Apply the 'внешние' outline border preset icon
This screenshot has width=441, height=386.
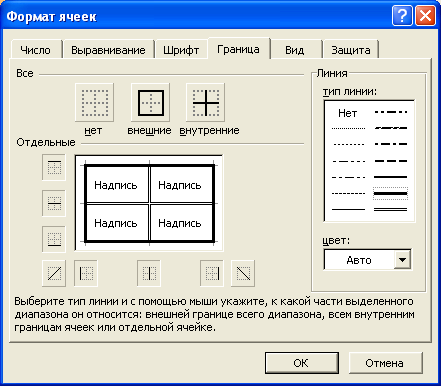point(151,102)
